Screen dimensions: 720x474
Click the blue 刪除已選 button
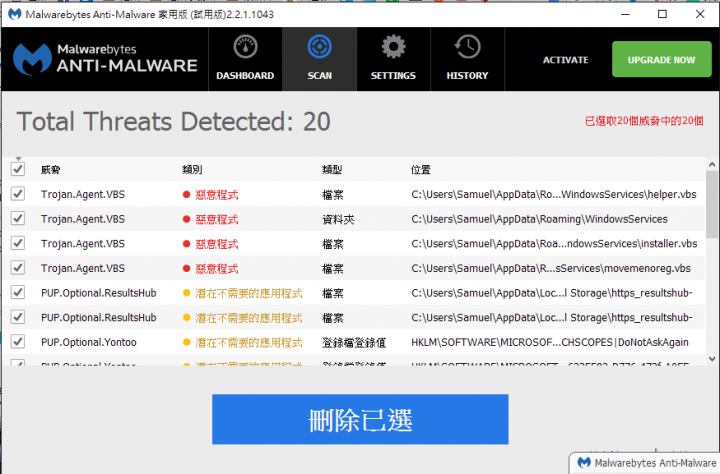click(x=360, y=419)
